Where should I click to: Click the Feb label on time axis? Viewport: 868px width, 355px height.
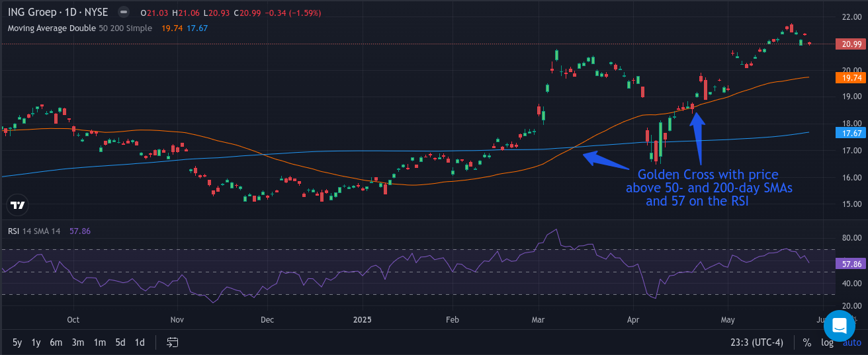click(x=453, y=319)
